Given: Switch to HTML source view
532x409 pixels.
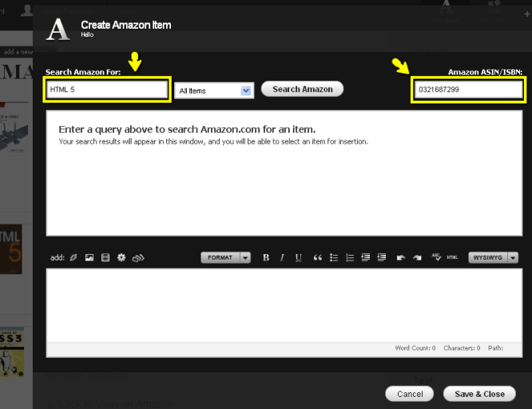Looking at the screenshot, I should pos(452,258).
